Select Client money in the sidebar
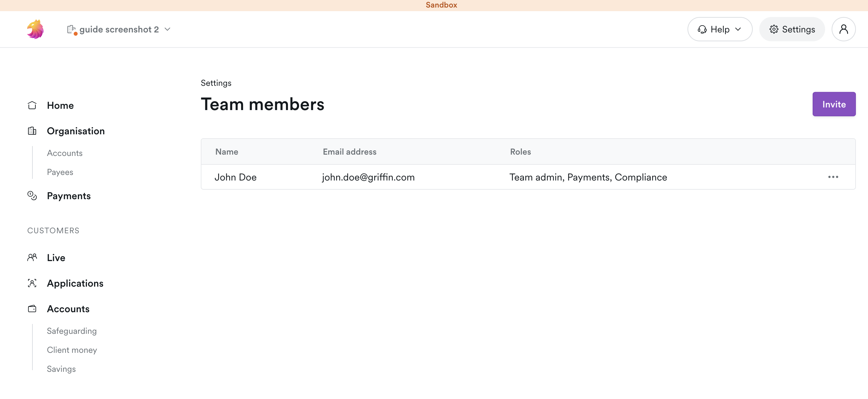Screen dimensions: 868x399 click(72, 350)
